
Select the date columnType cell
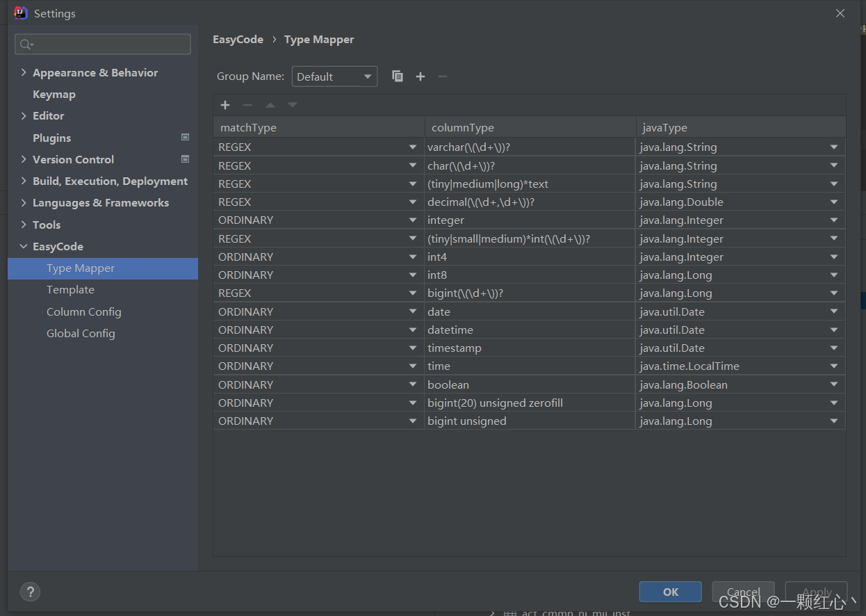(x=530, y=312)
